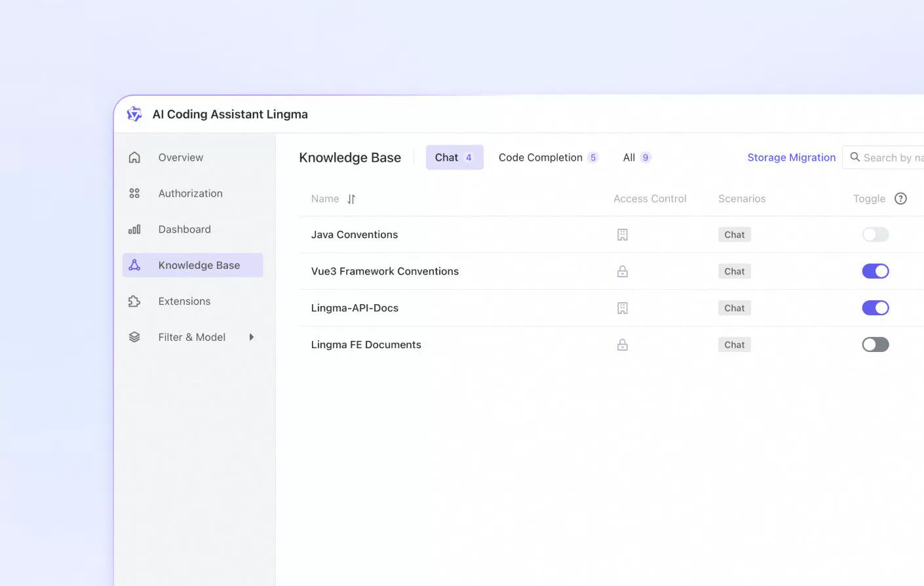The height and width of the screenshot is (586, 924).
Task: Click the Name column sort arrows
Action: point(351,199)
